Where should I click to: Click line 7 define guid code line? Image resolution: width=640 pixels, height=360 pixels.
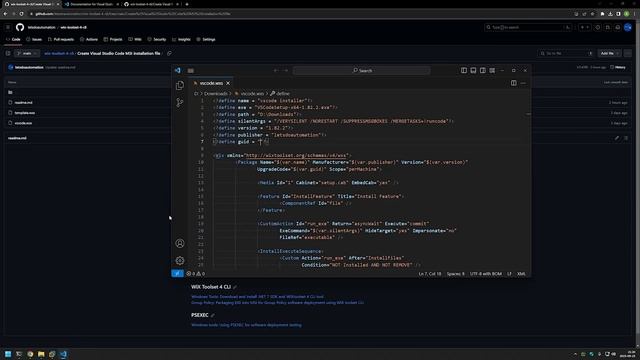point(241,142)
